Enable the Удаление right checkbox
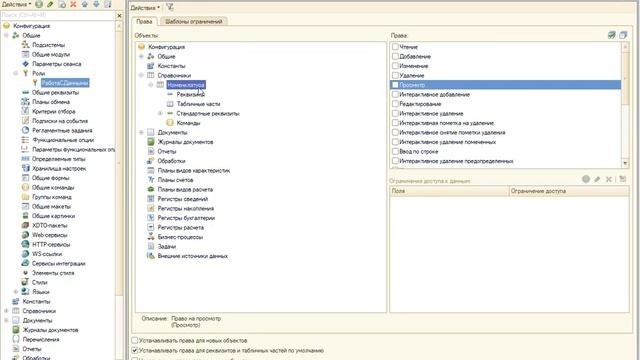The width and height of the screenshot is (640, 360). [x=395, y=76]
